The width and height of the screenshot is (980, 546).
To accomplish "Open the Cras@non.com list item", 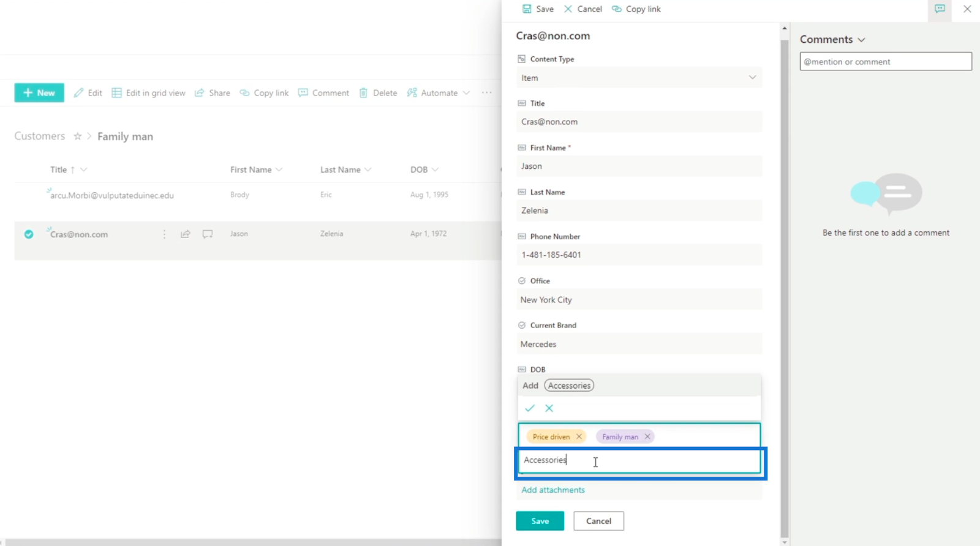I will click(79, 234).
